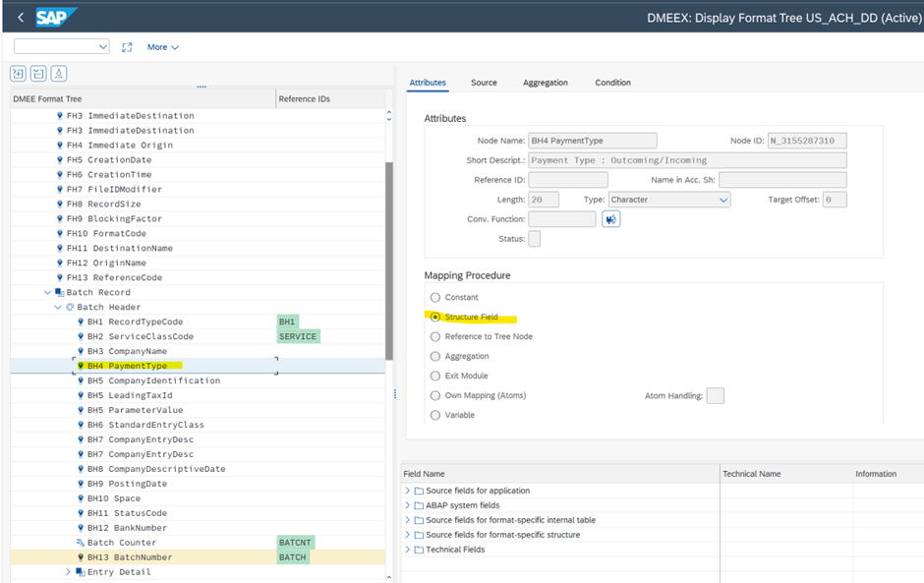Select Reference to Tree Node option
The image size is (924, 583).
[x=435, y=336]
